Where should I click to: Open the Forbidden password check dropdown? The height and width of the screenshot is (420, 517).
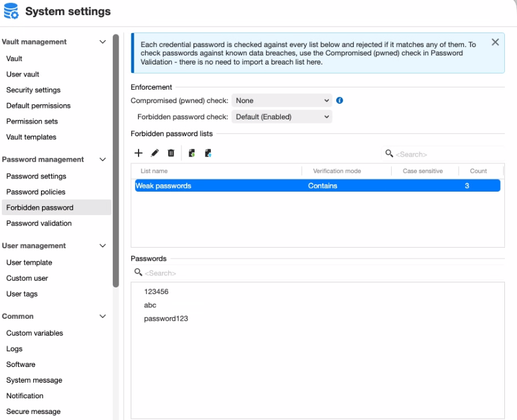(x=282, y=117)
